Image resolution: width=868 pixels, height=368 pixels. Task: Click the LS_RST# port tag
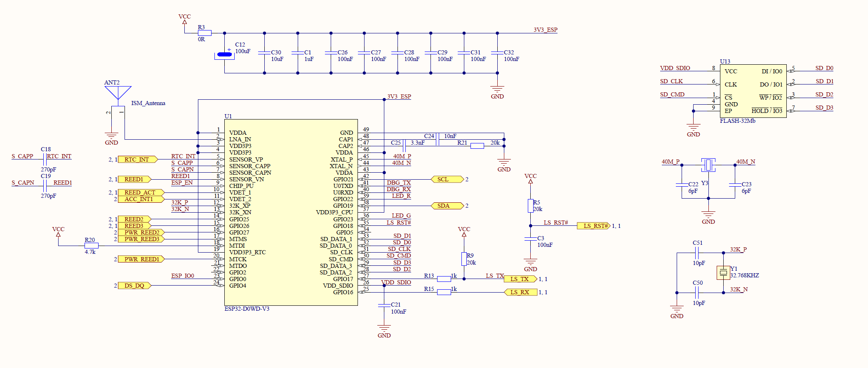pyautogui.click(x=594, y=226)
